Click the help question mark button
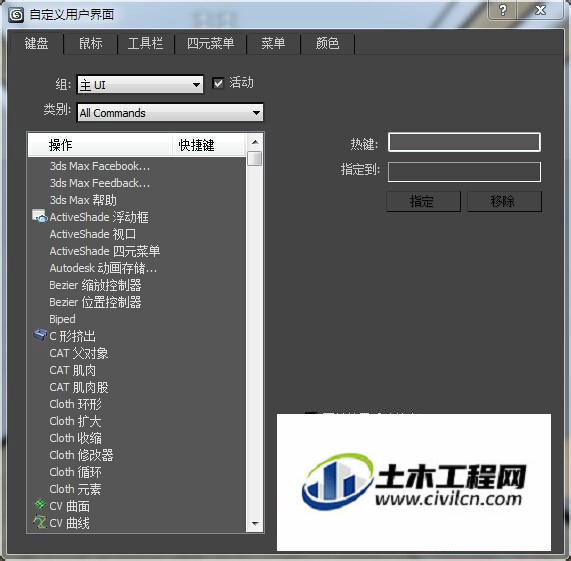 [x=503, y=10]
